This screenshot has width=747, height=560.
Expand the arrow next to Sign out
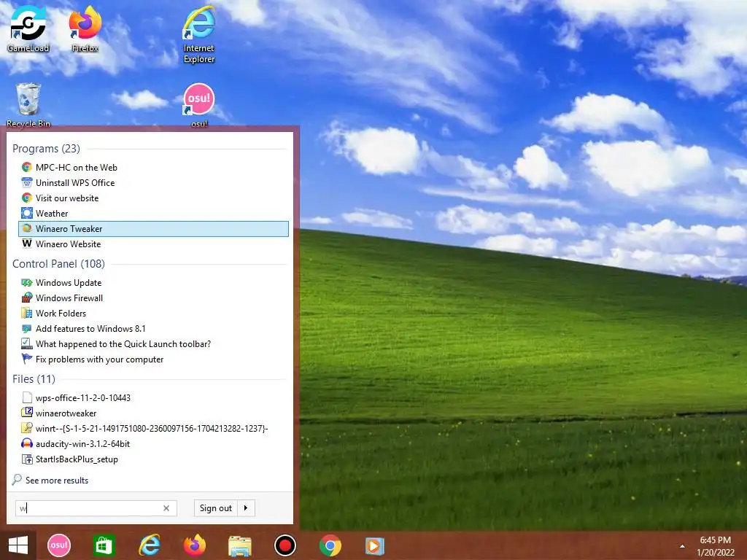pos(246,508)
